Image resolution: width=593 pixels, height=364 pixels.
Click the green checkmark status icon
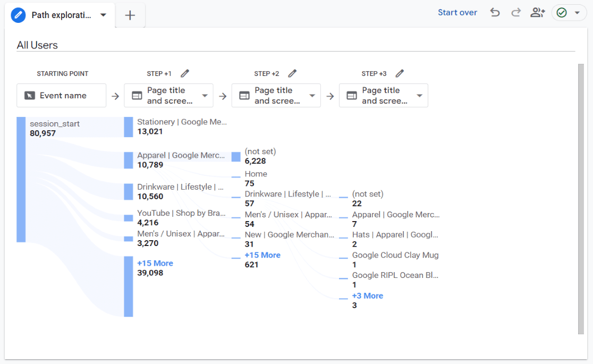(x=562, y=13)
